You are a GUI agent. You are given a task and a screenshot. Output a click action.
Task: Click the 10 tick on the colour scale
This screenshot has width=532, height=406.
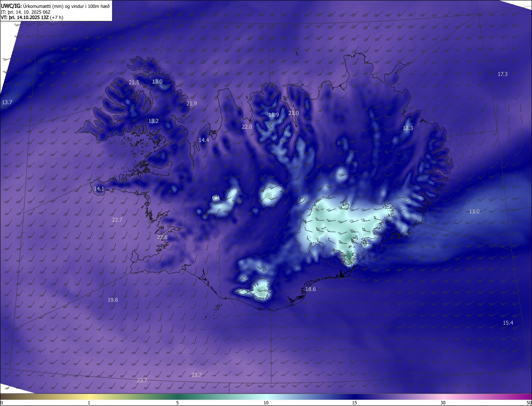[266, 403]
